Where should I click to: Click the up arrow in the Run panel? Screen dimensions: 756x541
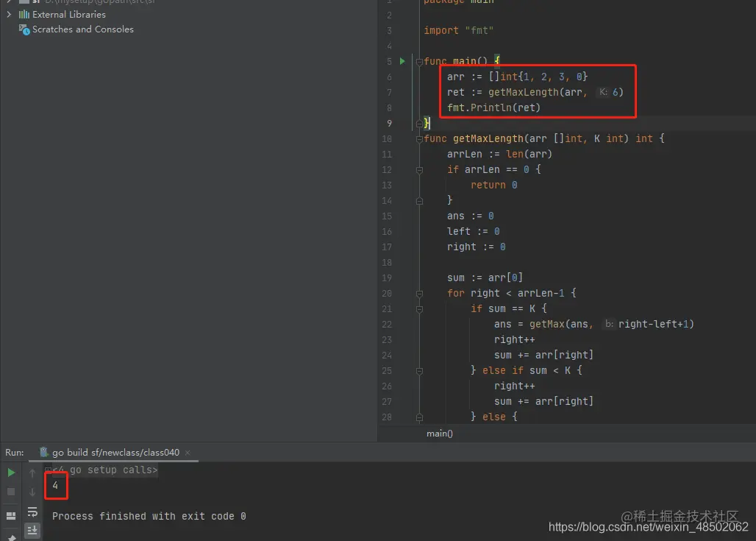32,473
